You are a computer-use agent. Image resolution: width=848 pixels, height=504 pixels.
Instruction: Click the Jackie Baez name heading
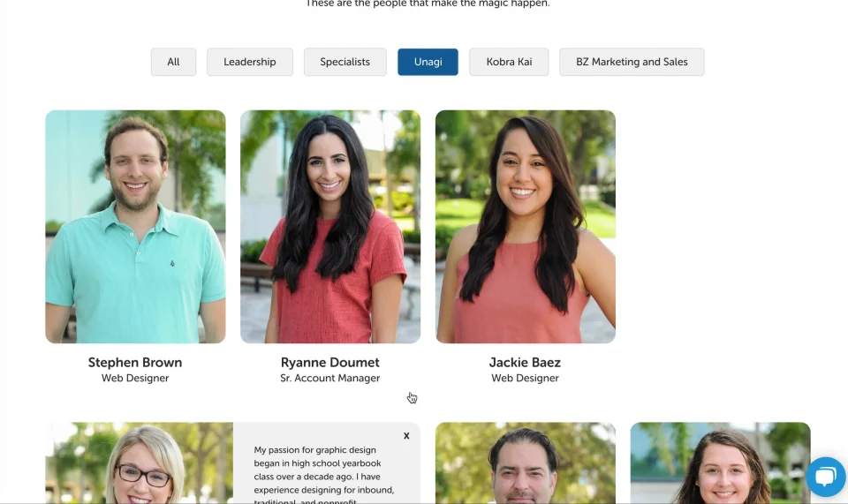525,363
